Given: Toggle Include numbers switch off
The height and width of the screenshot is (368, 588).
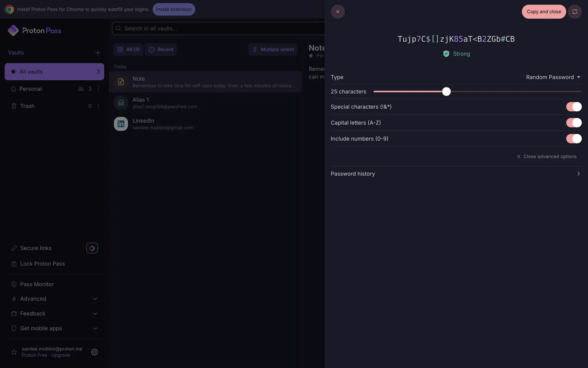Looking at the screenshot, I should click(574, 139).
